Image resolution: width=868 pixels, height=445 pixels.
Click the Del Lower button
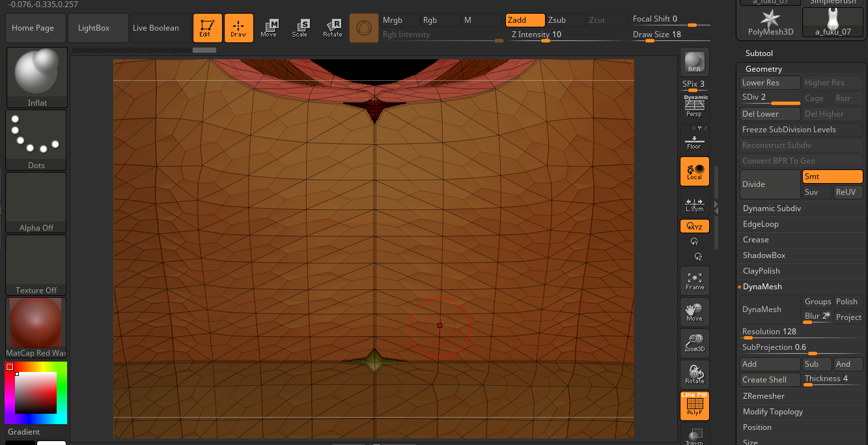[770, 114]
